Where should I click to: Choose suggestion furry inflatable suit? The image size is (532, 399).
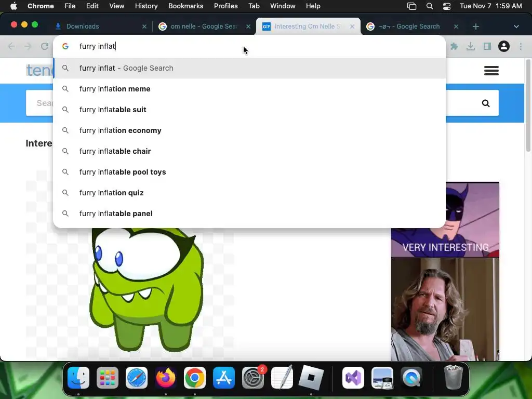249,110
